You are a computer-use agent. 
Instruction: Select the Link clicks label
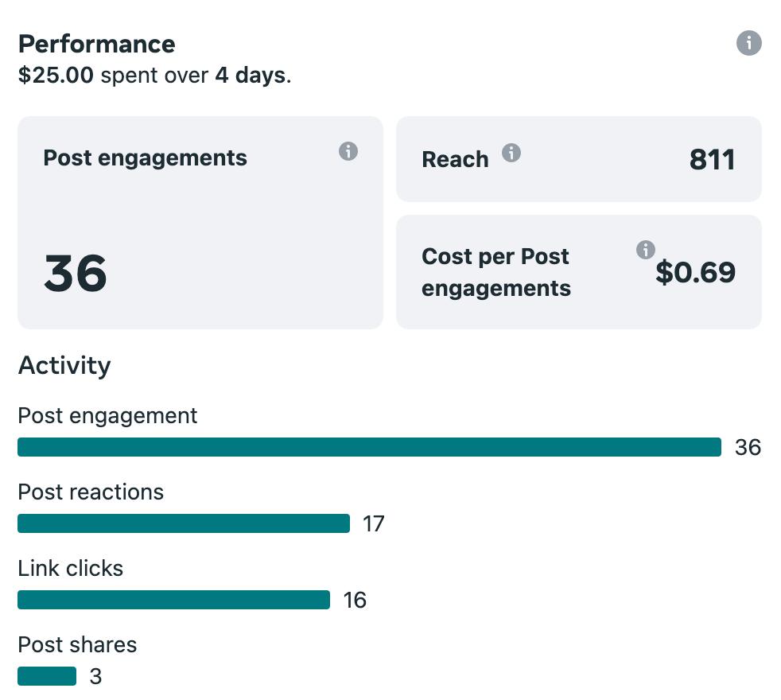71,569
